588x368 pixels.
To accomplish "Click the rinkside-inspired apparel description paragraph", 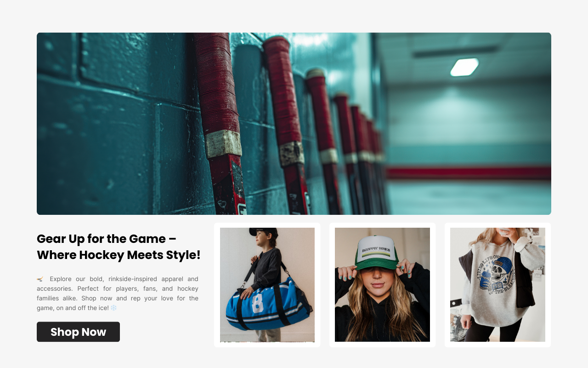I will point(118,293).
